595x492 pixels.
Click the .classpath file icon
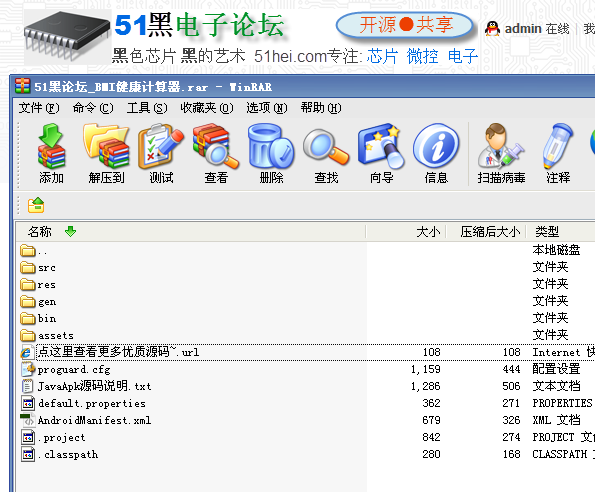pos(28,454)
